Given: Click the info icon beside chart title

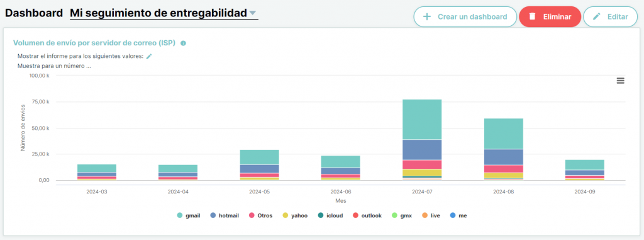Looking at the screenshot, I should [183, 43].
